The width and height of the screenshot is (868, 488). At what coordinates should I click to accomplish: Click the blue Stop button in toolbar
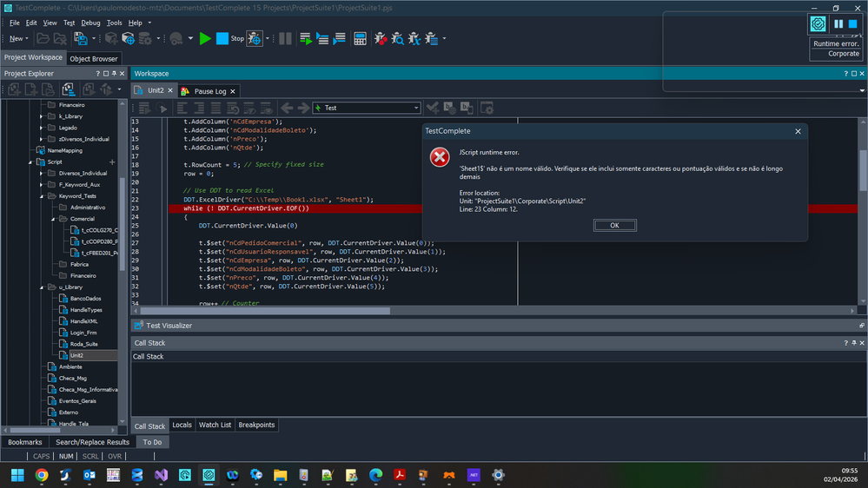point(222,38)
